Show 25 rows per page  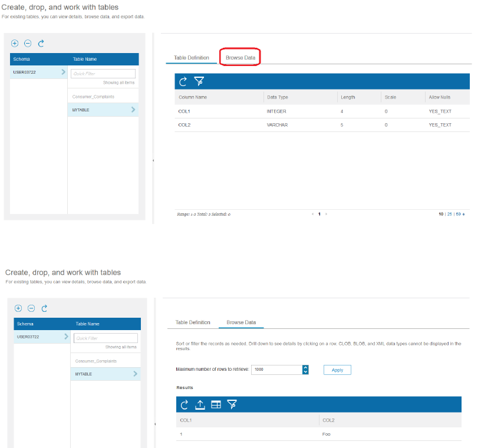tap(449, 214)
